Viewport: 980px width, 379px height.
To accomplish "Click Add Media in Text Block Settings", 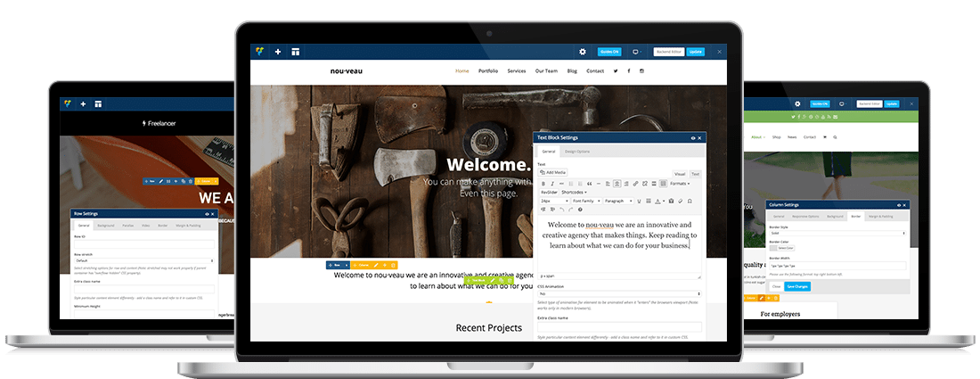I will click(551, 172).
